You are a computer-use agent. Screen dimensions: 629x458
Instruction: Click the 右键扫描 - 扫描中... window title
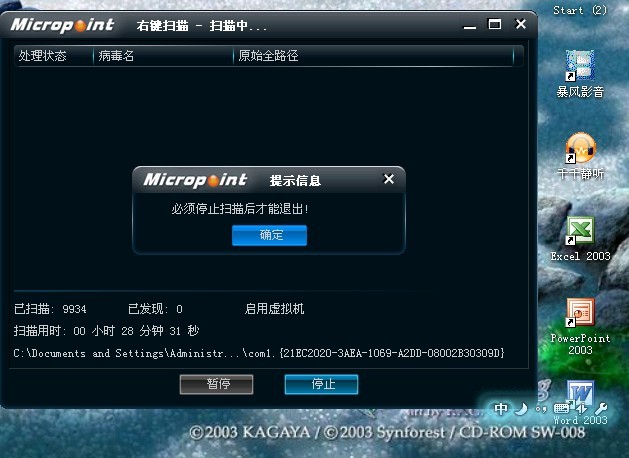coord(202,26)
